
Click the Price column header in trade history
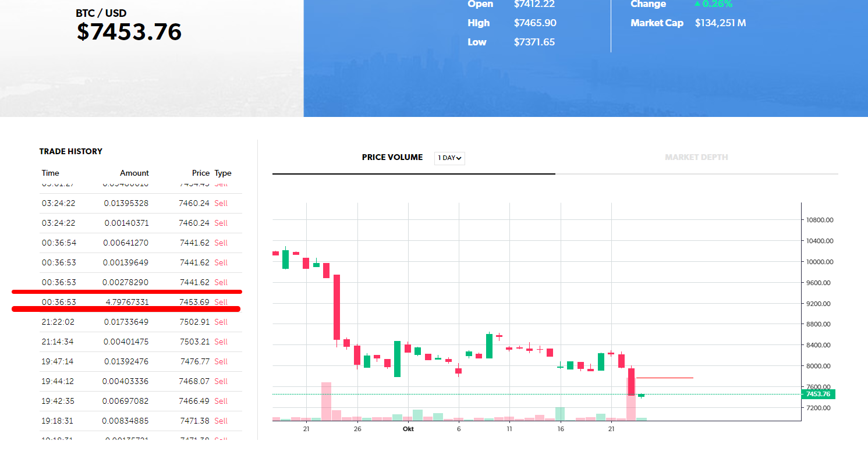(x=201, y=173)
